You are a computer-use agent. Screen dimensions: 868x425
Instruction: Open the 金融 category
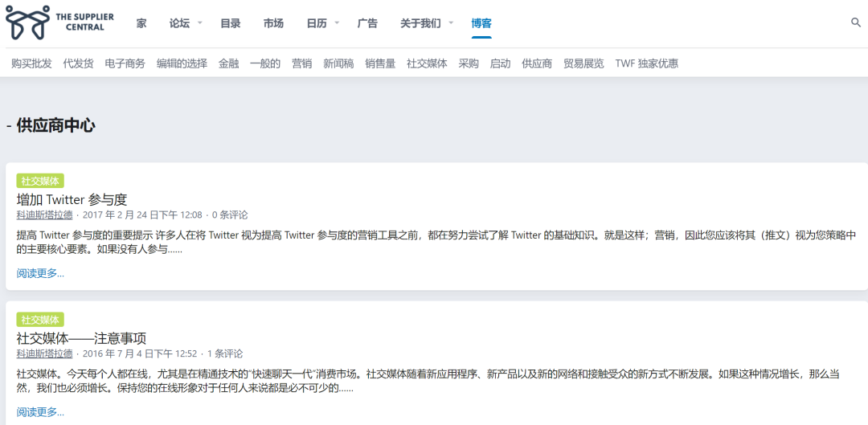click(x=228, y=63)
